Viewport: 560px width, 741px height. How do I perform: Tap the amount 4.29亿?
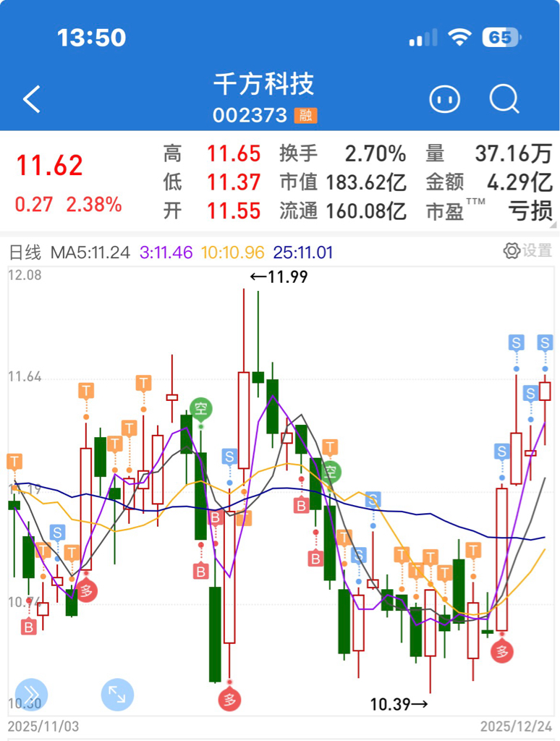point(519,182)
